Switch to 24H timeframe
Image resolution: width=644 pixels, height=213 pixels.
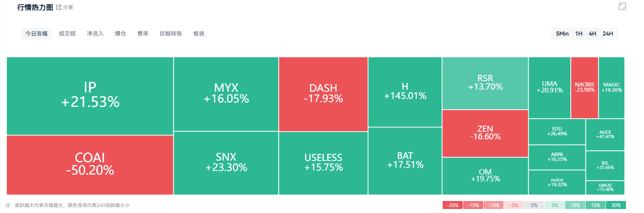click(x=608, y=34)
